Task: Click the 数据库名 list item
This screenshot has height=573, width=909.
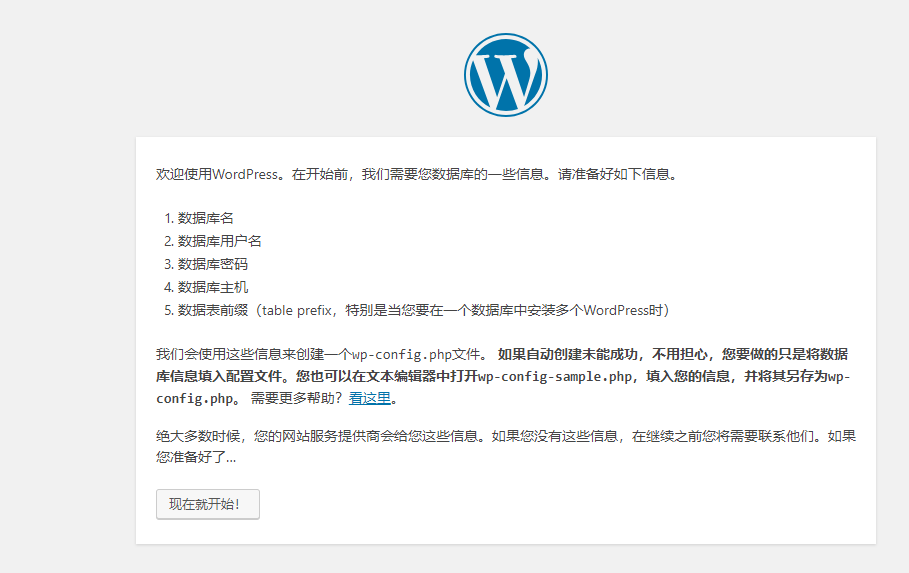Action: 206,218
